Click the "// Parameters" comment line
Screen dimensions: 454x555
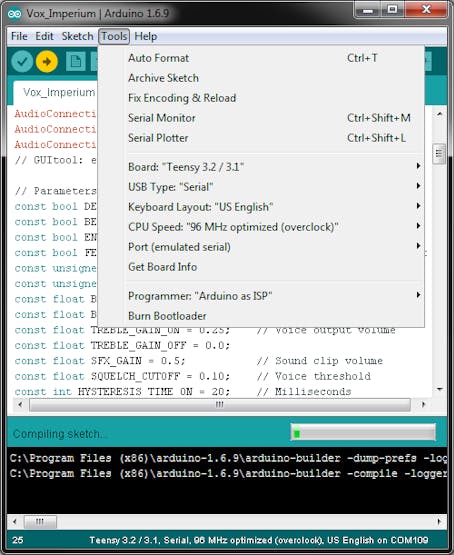[55, 191]
